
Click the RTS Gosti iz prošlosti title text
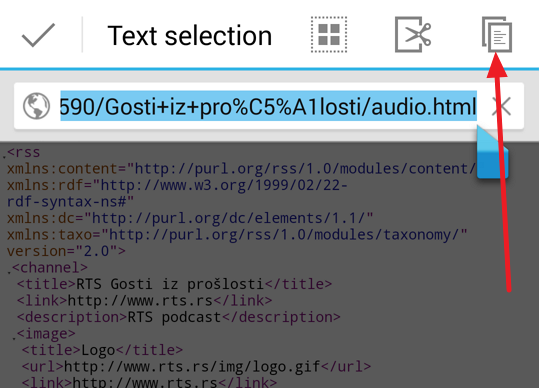click(169, 285)
